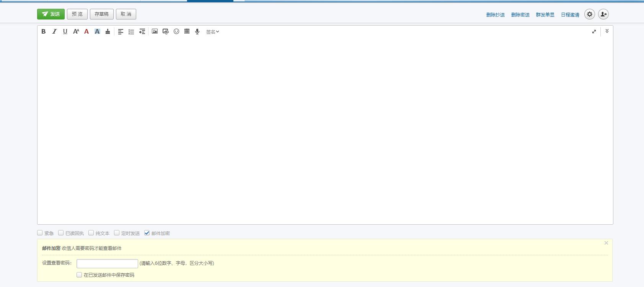Open the bulleted list options
Screen dimensions: 644x287
point(131,32)
